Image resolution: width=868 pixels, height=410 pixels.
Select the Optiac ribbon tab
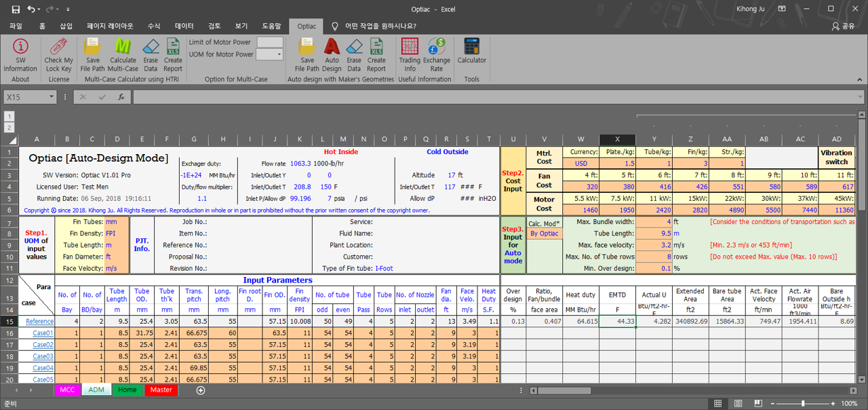[x=307, y=26]
